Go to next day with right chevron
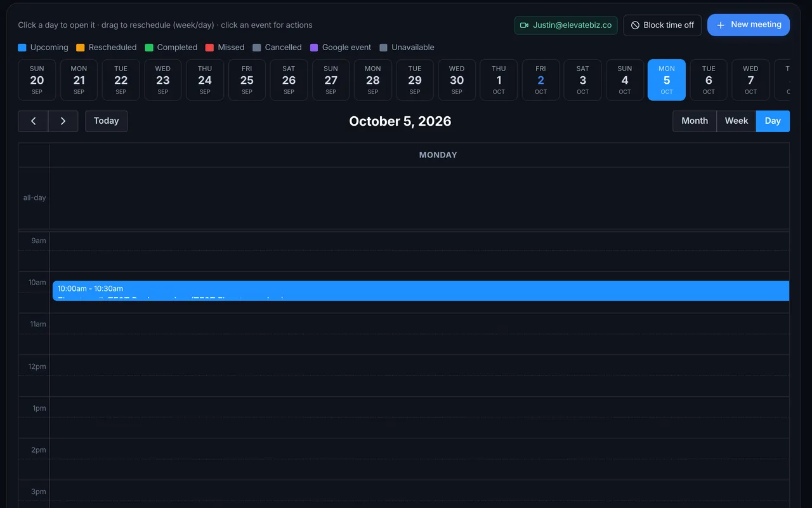 (x=63, y=121)
